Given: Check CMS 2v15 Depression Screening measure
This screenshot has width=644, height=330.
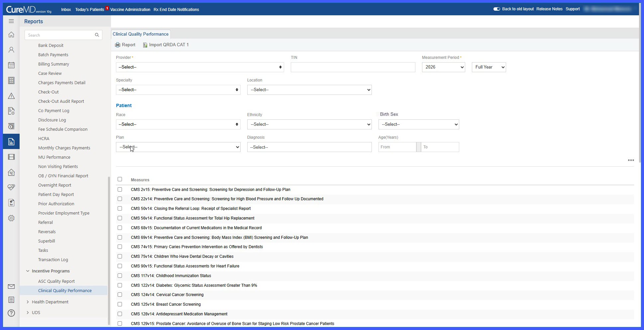Looking at the screenshot, I should tap(120, 189).
